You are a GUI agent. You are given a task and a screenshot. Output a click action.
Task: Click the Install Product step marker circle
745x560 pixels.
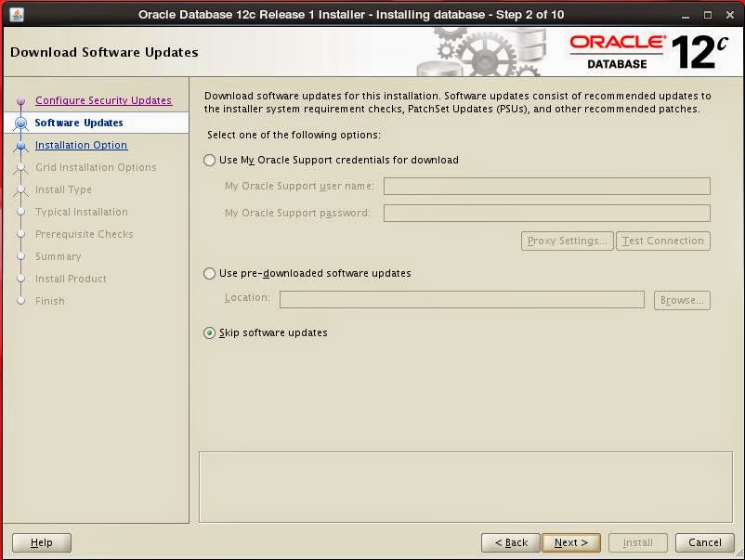(x=21, y=279)
